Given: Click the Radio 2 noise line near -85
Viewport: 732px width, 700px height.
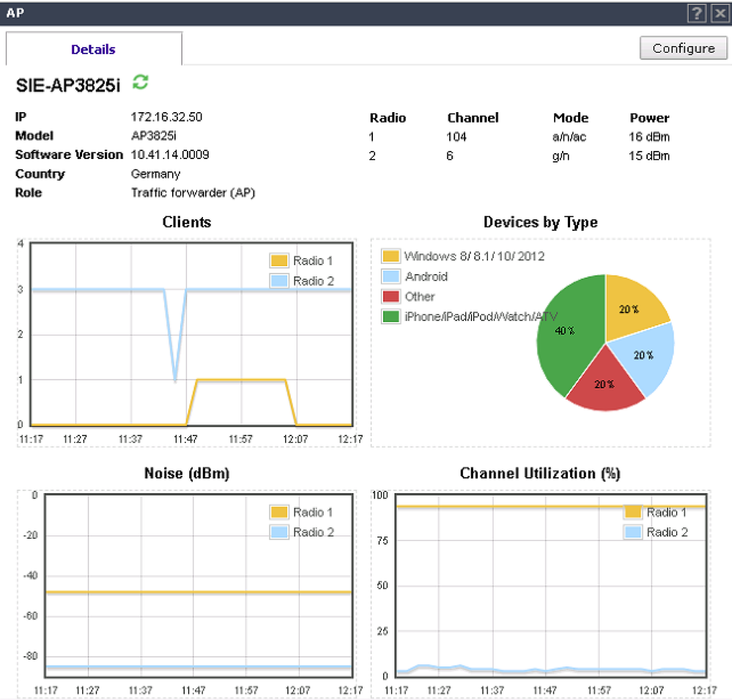Looking at the screenshot, I should [x=199, y=666].
